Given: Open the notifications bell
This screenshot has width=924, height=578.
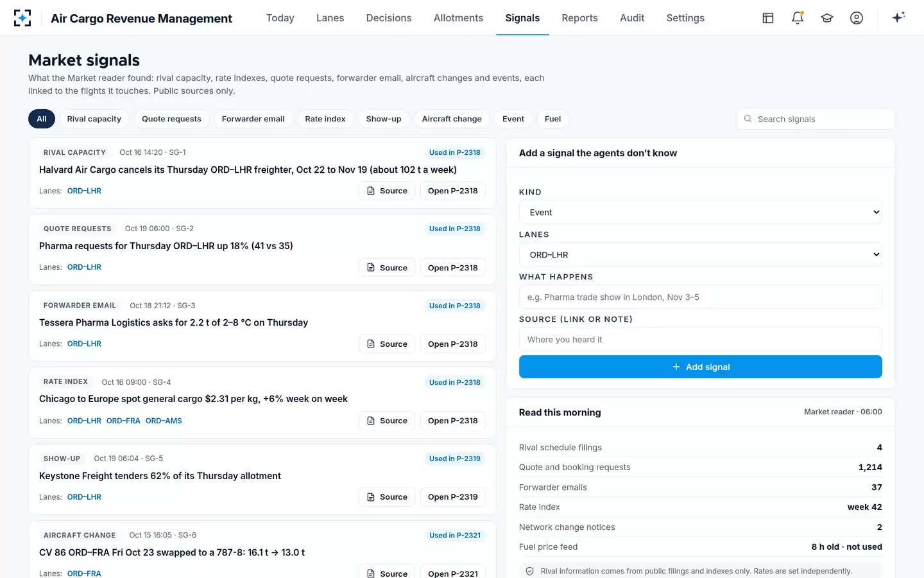Looking at the screenshot, I should click(x=798, y=18).
